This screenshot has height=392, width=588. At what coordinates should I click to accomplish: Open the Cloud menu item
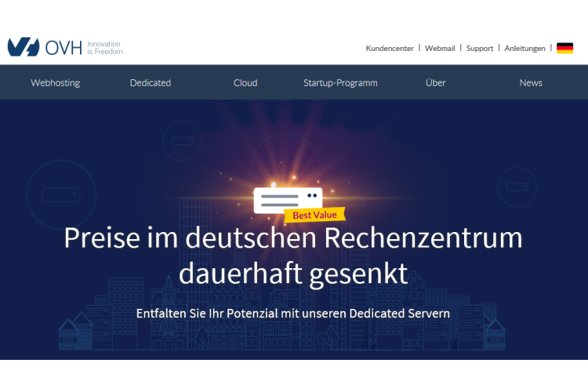tap(245, 83)
